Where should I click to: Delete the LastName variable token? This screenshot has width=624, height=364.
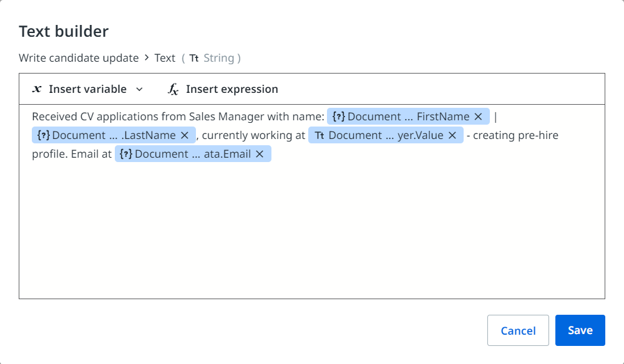[x=185, y=135]
